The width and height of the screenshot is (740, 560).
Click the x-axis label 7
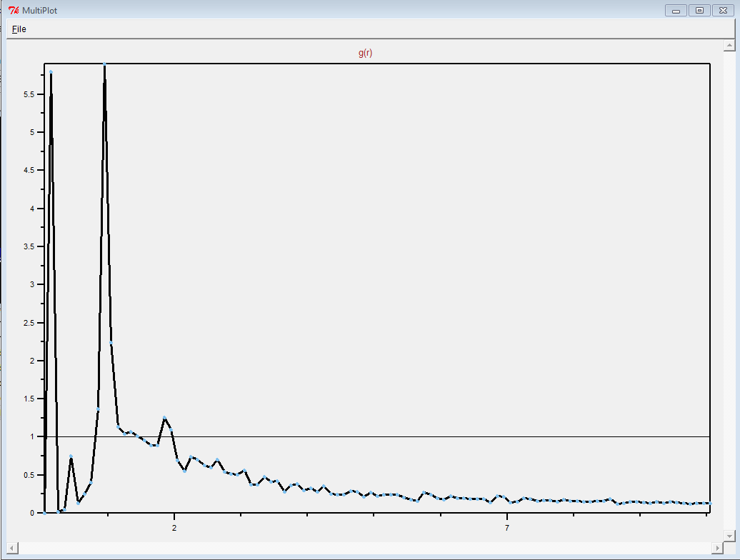pyautogui.click(x=507, y=528)
